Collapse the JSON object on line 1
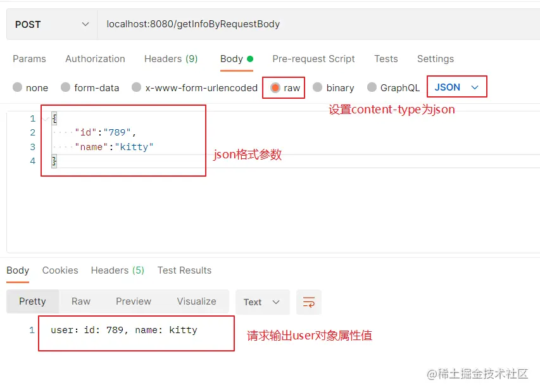The width and height of the screenshot is (540, 392). 46,119
